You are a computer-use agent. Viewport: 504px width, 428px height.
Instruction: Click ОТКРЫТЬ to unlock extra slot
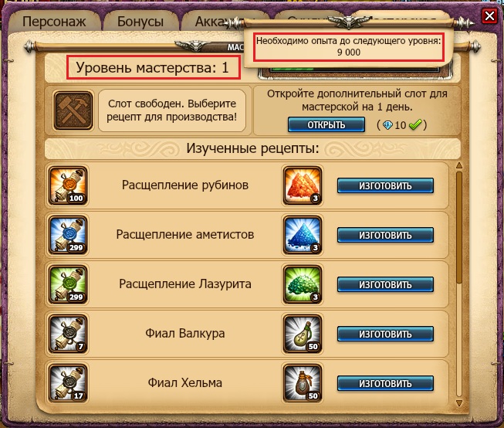[326, 124]
